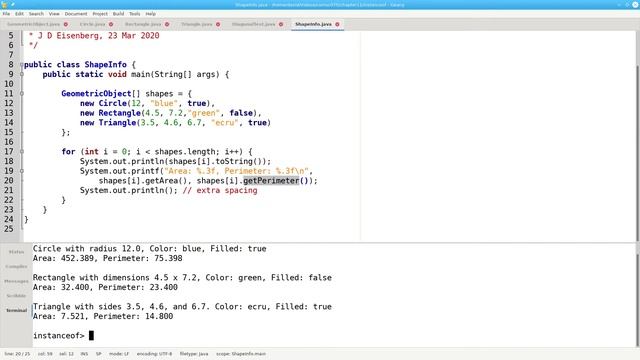The width and height of the screenshot is (640, 360).
Task: Close the GeometricObject.java tab with its red X
Action: tap(66, 24)
